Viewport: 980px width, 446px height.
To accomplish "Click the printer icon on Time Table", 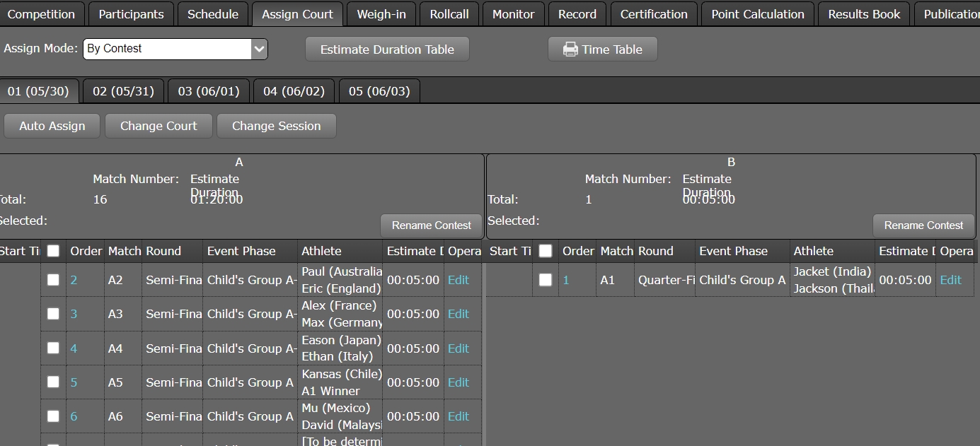I will click(x=570, y=49).
